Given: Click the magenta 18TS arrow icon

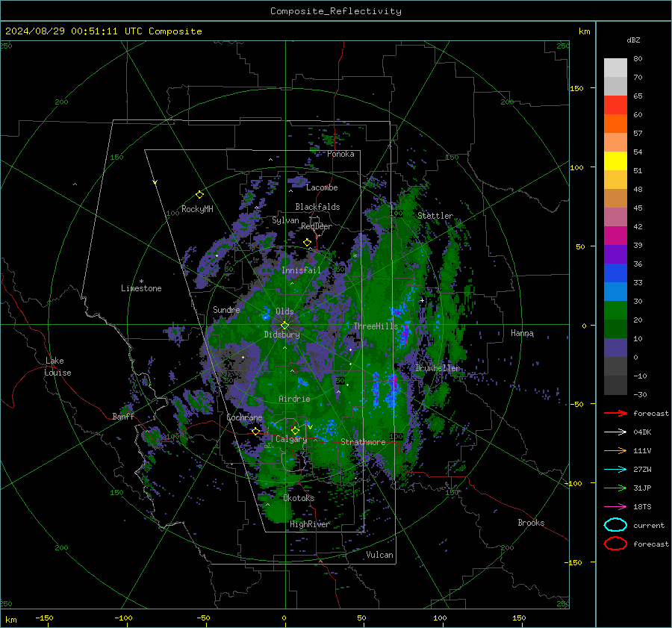Looking at the screenshot, I should 615,507.
